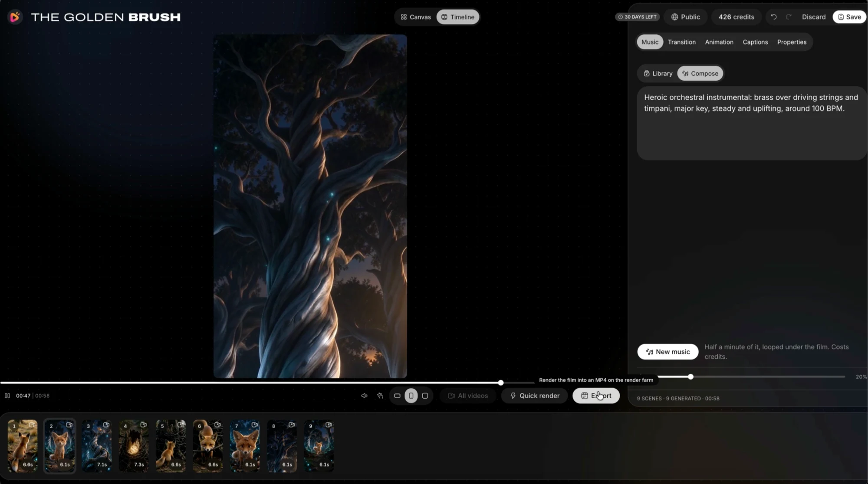Open the Transition tab

tap(681, 42)
